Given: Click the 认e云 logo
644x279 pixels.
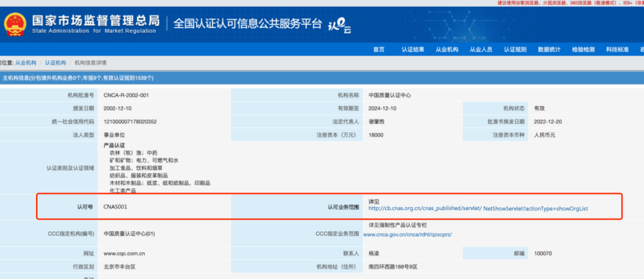Looking at the screenshot, I should click(x=339, y=26).
